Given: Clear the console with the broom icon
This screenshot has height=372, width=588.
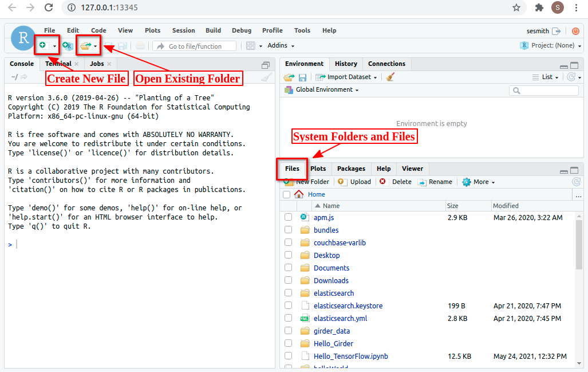Looking at the screenshot, I should point(265,76).
